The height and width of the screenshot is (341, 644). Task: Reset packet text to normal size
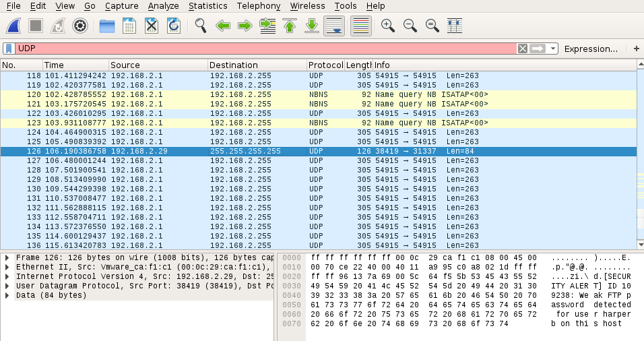point(432,26)
